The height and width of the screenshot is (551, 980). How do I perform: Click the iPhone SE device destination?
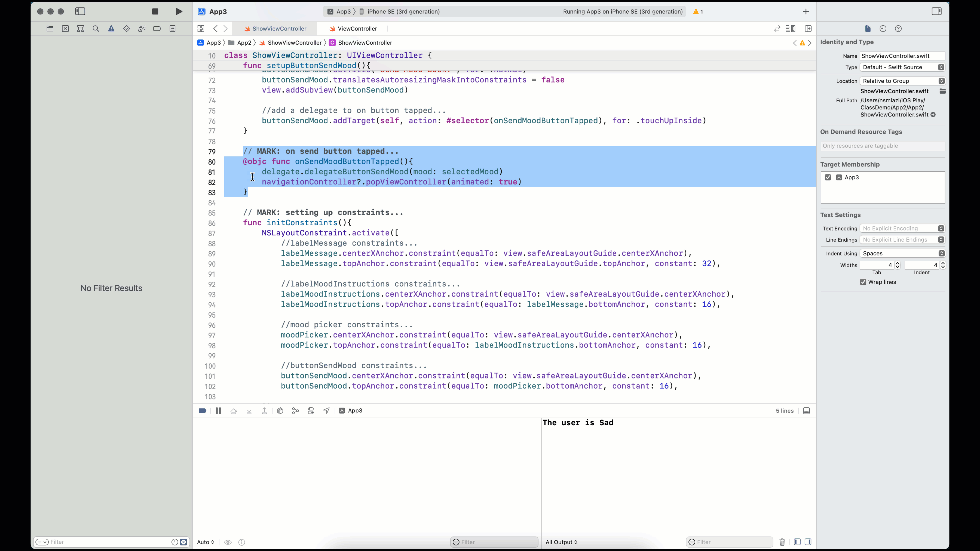pos(403,11)
